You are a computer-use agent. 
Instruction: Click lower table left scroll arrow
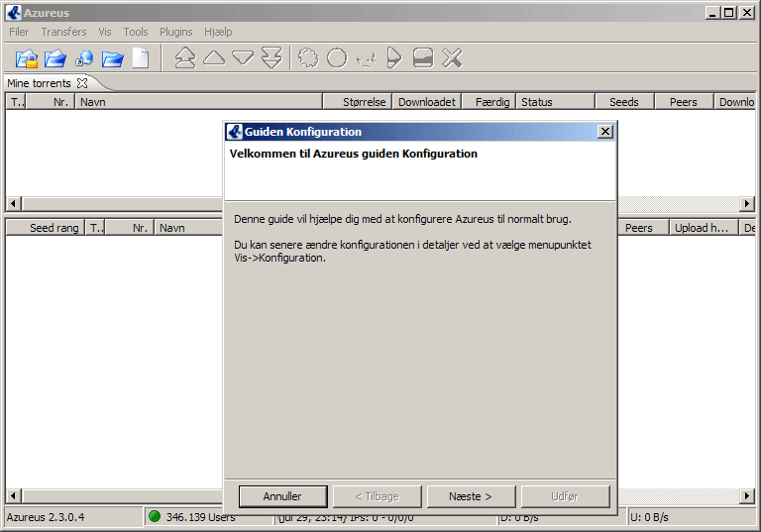pyautogui.click(x=13, y=495)
